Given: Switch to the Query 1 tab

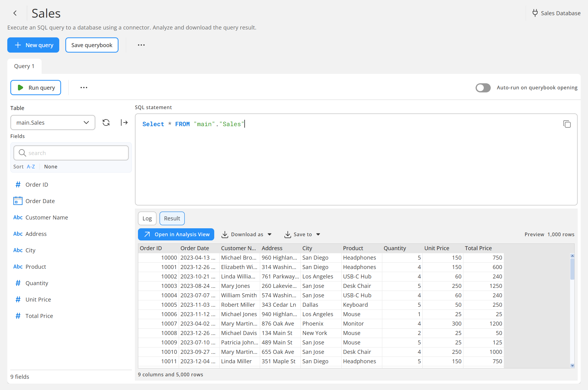Looking at the screenshot, I should pyautogui.click(x=24, y=66).
